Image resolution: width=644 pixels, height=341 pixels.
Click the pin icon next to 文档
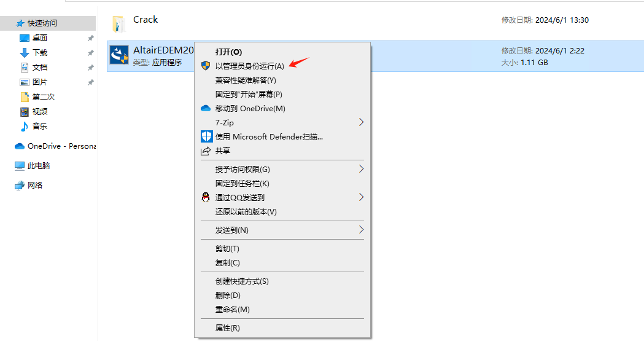pos(91,68)
